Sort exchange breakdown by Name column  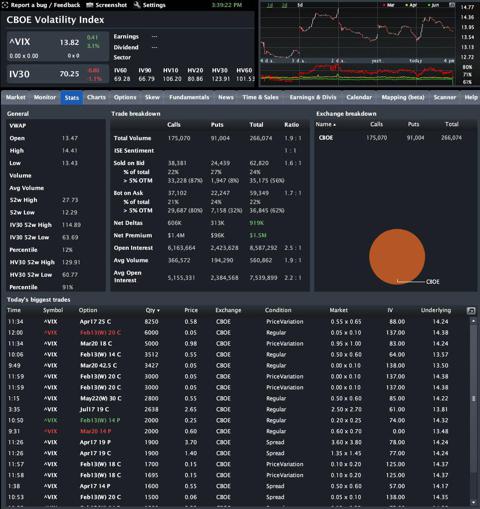tap(325, 124)
